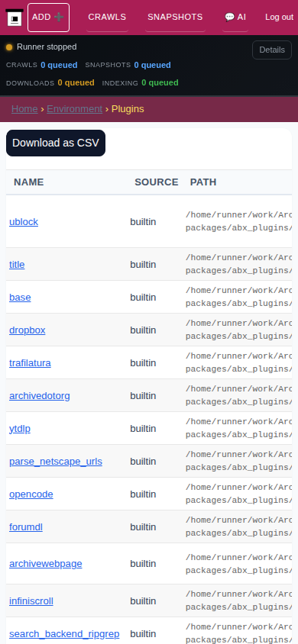Click builtin source in infiniscroll row

pyautogui.click(x=143, y=601)
